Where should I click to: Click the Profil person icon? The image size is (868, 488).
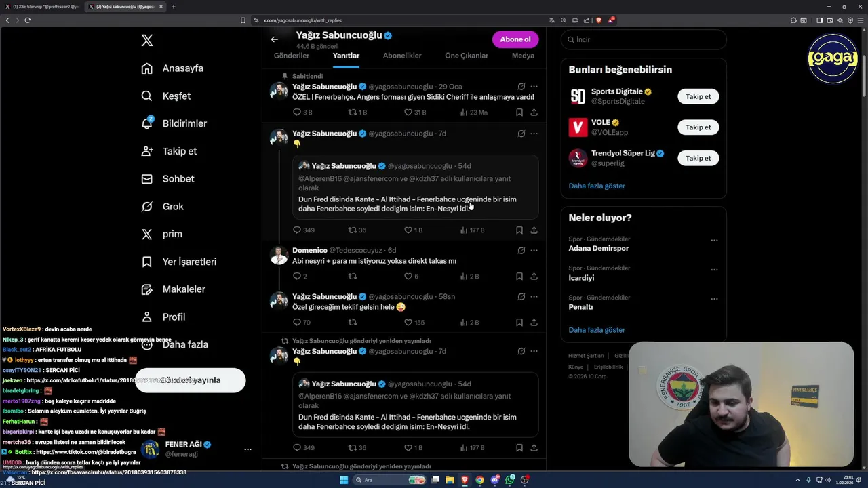click(x=146, y=317)
